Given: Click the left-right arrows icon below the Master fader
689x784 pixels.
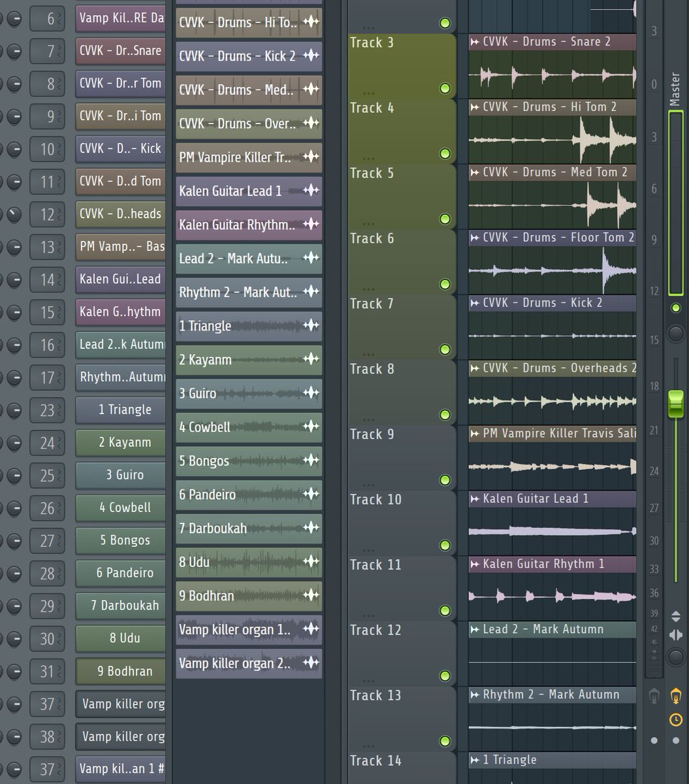Looking at the screenshot, I should click(x=676, y=633).
